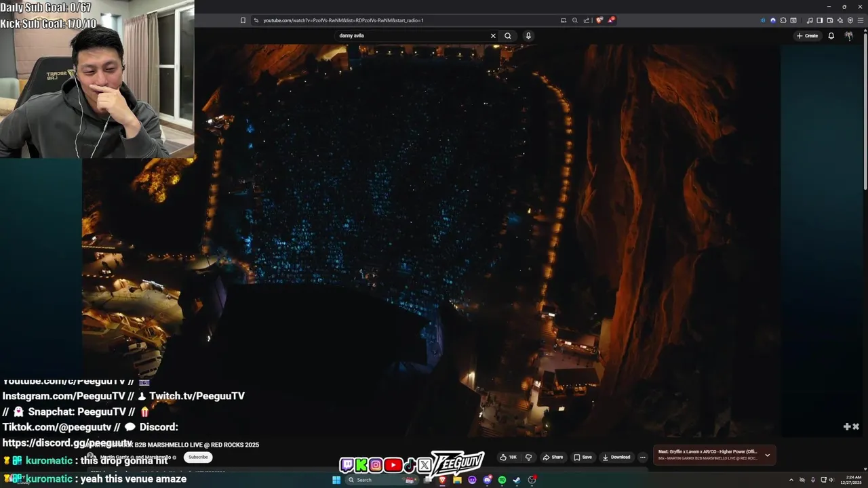868x488 pixels.
Task: Open OBS Studio from the taskbar
Action: (x=532, y=480)
